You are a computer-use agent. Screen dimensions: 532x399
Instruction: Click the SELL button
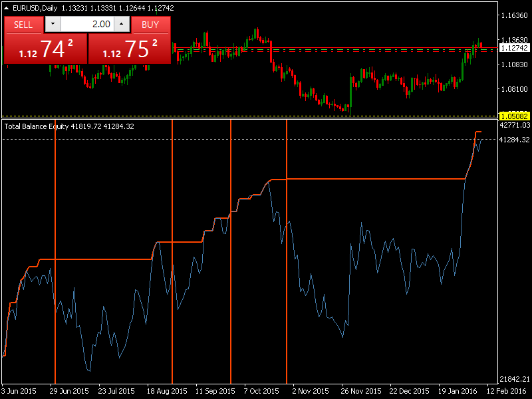(23, 25)
